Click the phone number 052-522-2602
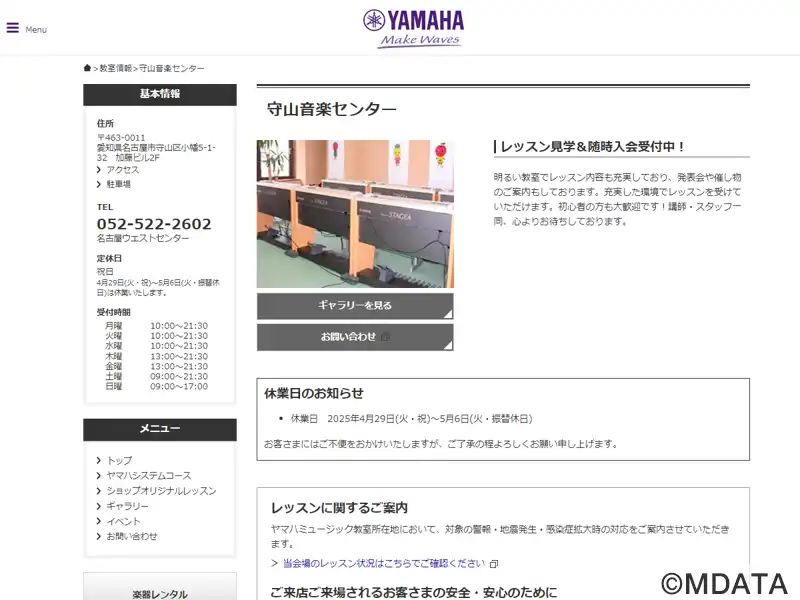 click(154, 224)
